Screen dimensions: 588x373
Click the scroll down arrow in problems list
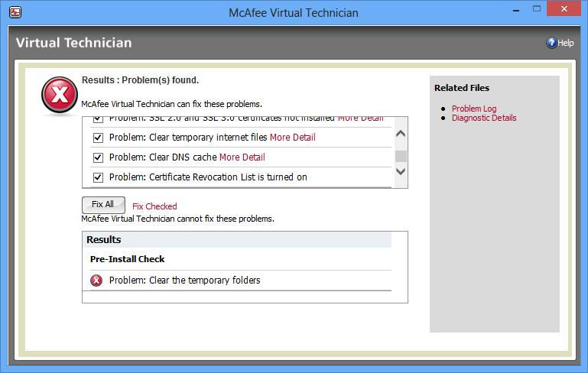[401, 172]
